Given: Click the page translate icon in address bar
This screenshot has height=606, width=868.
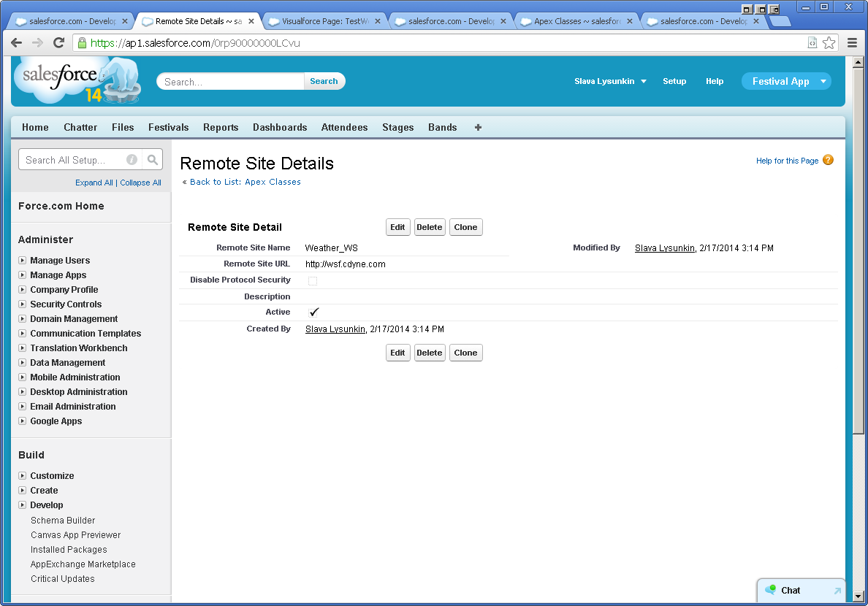Looking at the screenshot, I should 812,42.
